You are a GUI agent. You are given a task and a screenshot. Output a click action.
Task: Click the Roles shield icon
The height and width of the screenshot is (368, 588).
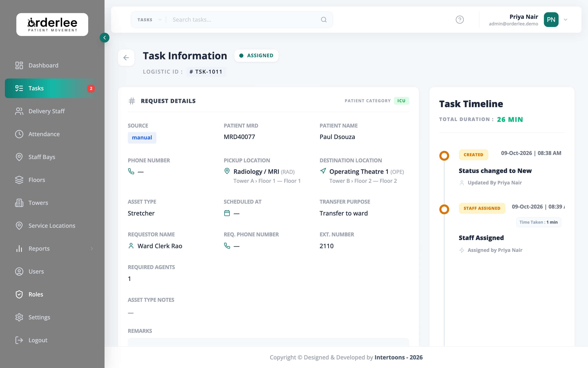19,294
